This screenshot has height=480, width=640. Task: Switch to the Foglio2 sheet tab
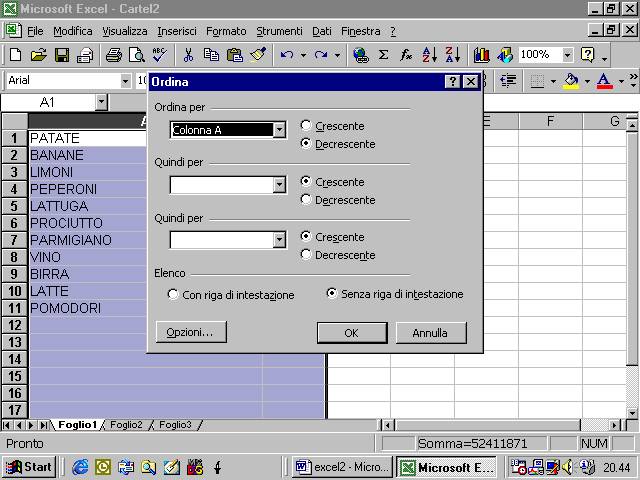(x=126, y=425)
